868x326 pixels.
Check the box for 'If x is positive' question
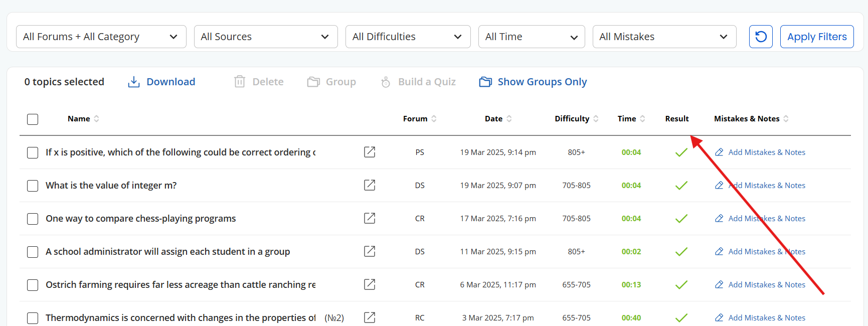click(33, 152)
